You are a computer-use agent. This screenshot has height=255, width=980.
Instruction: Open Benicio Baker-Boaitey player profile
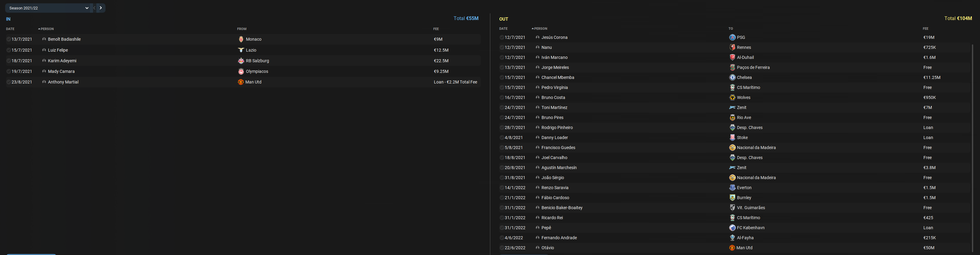click(x=562, y=208)
